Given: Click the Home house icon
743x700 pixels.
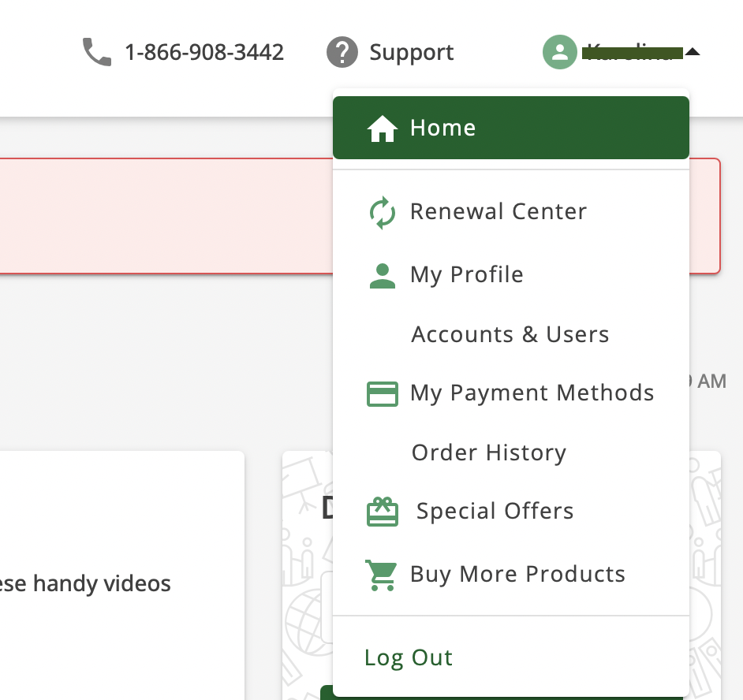Looking at the screenshot, I should coord(383,127).
